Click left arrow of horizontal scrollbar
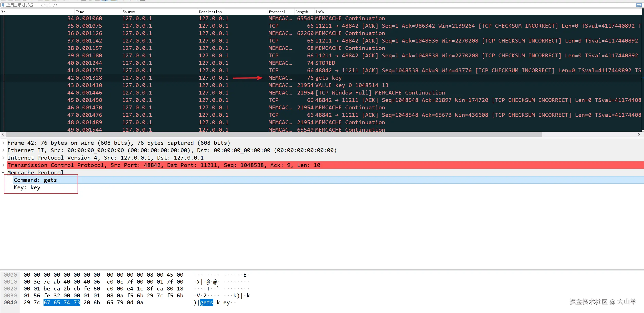 click(x=3, y=134)
